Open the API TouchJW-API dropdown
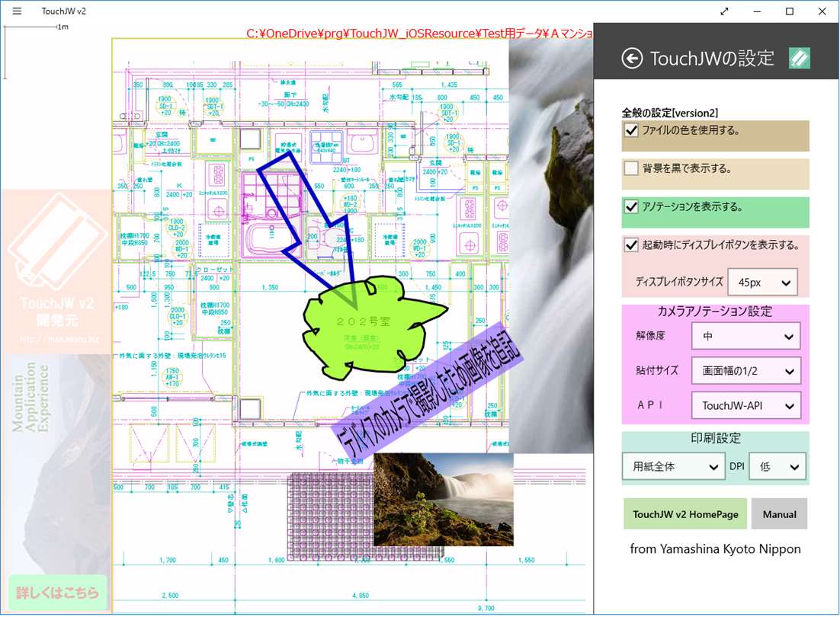This screenshot has height=617, width=840. pyautogui.click(x=745, y=406)
